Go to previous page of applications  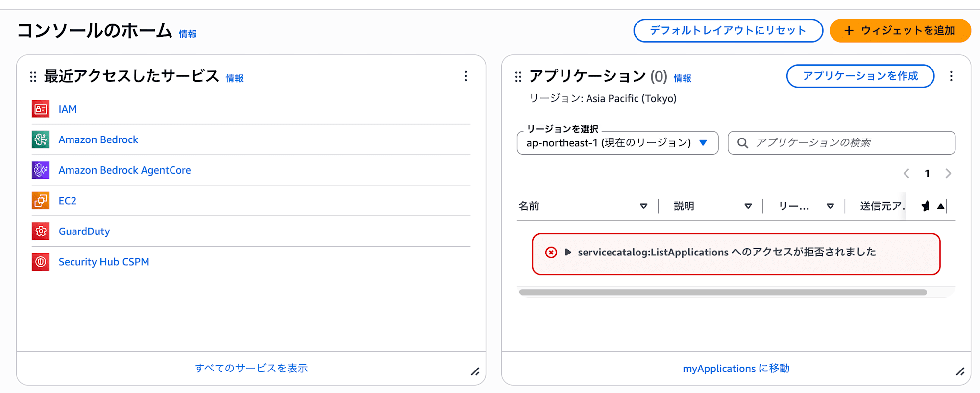pos(906,173)
